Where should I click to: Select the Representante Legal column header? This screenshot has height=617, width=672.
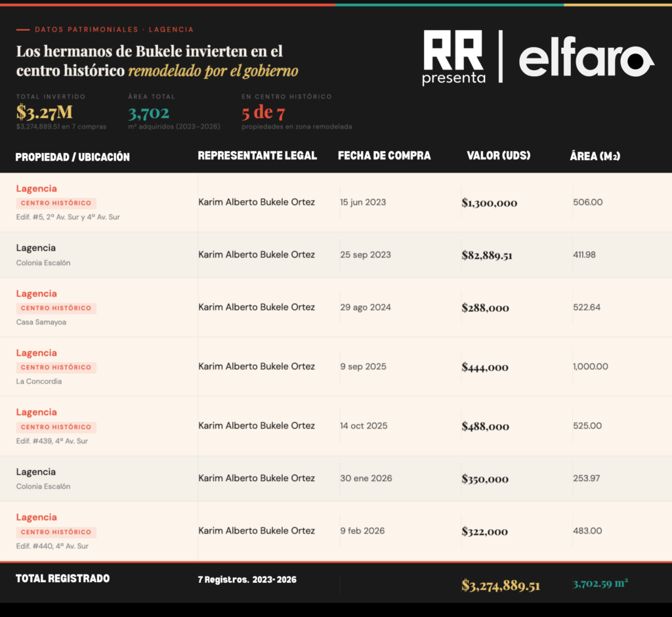tap(257, 156)
